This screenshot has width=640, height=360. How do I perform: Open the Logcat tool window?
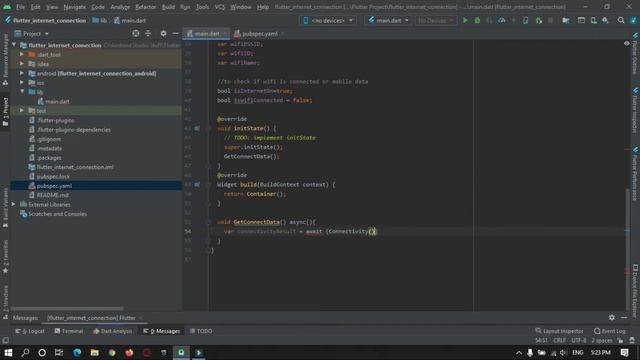(30, 331)
